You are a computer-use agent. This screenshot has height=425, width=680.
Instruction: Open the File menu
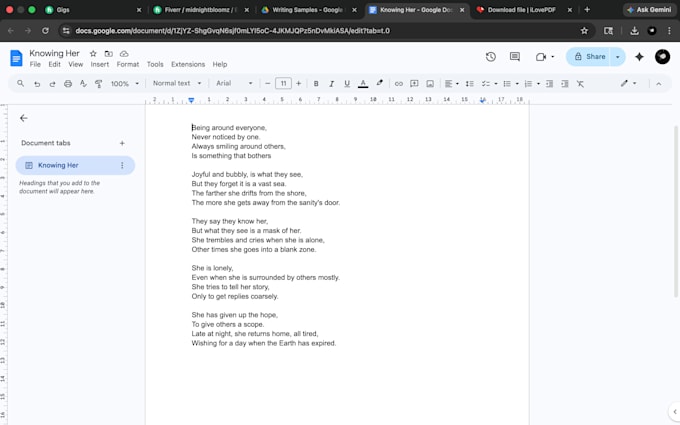35,64
